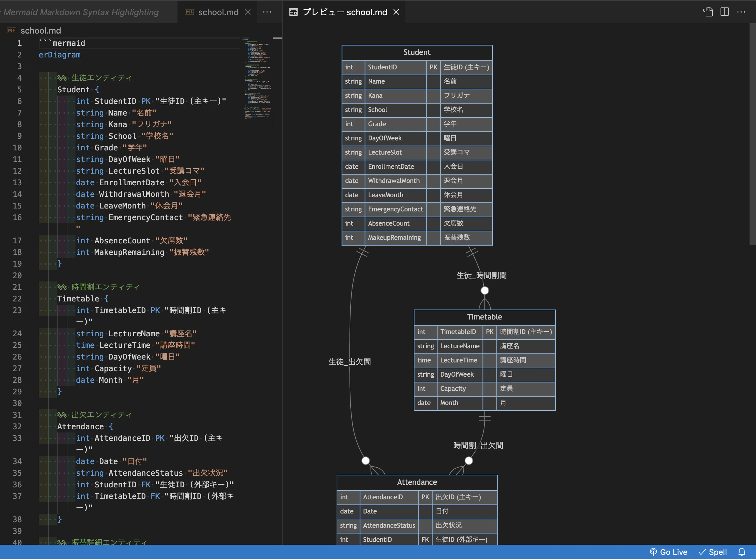756x559 pixels.
Task: Click the WithdrawalMonth cell in the diagram
Action: click(396, 181)
